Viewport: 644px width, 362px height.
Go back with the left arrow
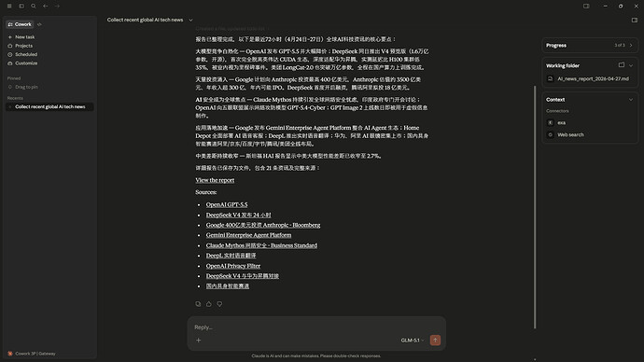(x=45, y=7)
